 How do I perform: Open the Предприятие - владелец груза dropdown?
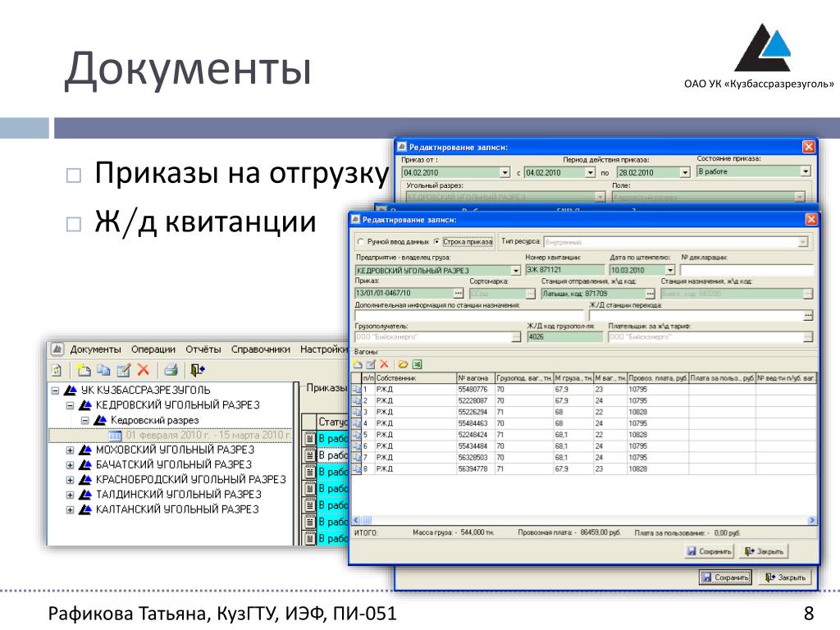[515, 271]
